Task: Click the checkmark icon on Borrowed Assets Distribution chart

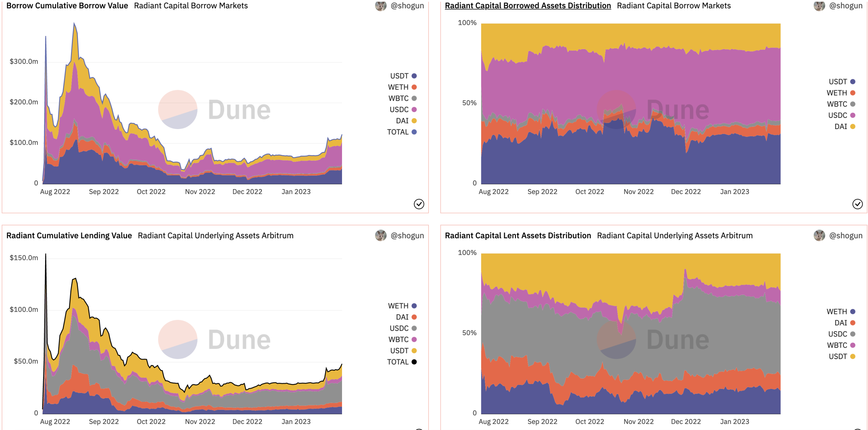Action: [x=857, y=204]
